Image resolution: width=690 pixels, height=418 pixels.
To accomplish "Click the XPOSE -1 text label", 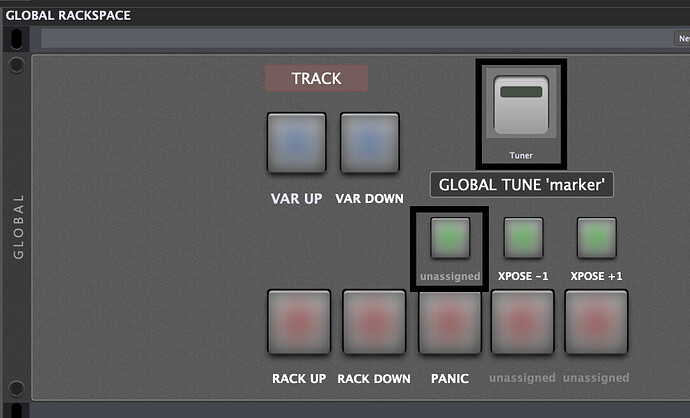I will 523,276.
